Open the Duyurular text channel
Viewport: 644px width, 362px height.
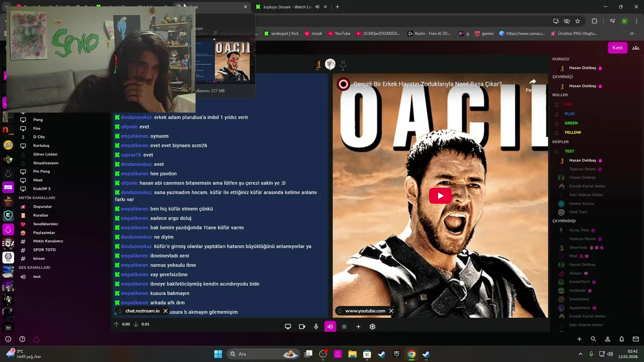click(x=42, y=207)
